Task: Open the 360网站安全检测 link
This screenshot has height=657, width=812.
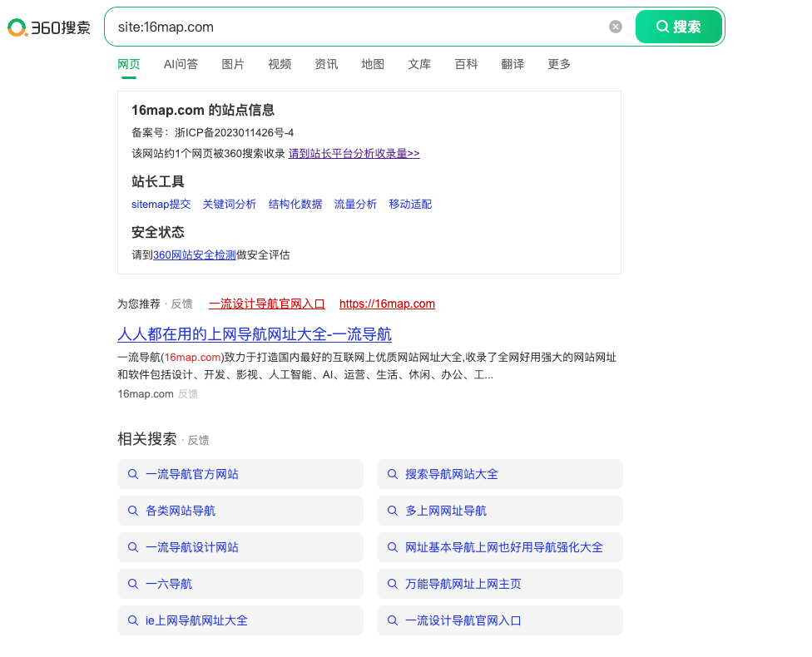Action: click(x=194, y=255)
